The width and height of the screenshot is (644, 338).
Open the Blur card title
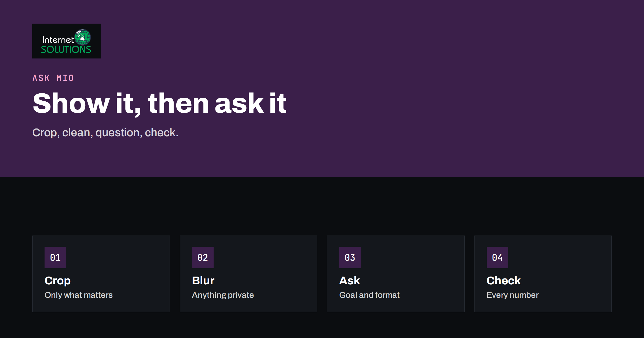tap(203, 281)
